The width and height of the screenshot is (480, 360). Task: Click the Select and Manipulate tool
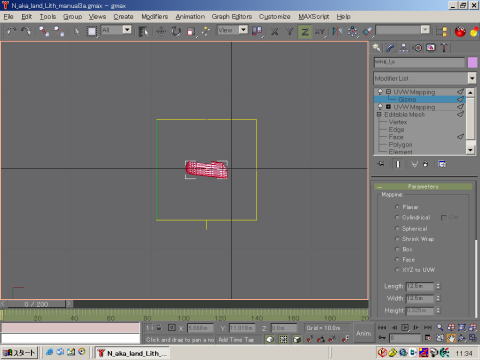click(206, 31)
